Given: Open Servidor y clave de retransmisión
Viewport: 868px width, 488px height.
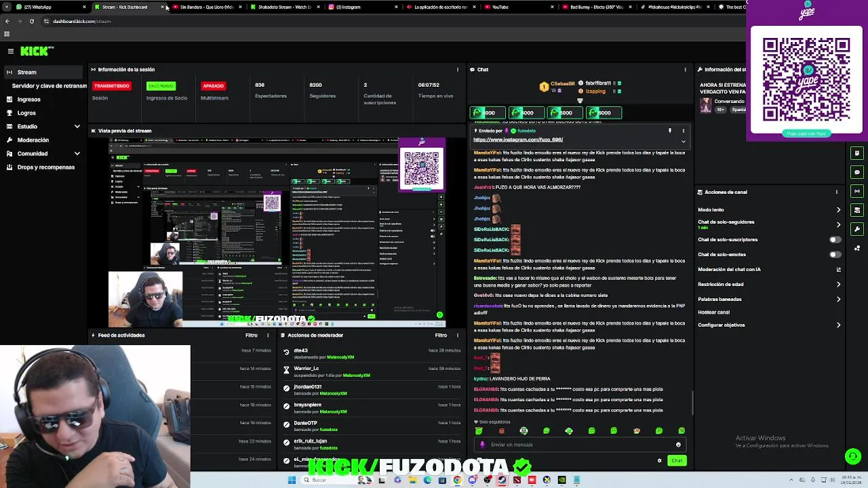Looking at the screenshot, I should (x=50, y=86).
